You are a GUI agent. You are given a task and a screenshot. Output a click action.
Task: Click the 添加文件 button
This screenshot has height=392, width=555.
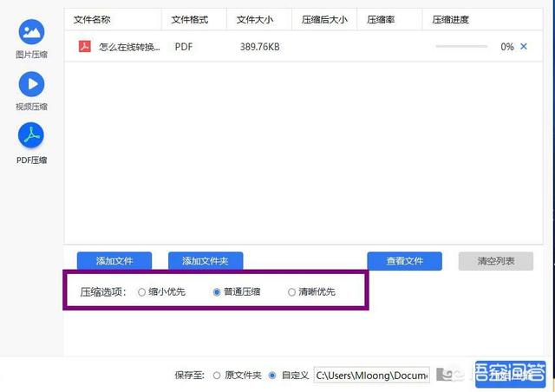point(114,261)
